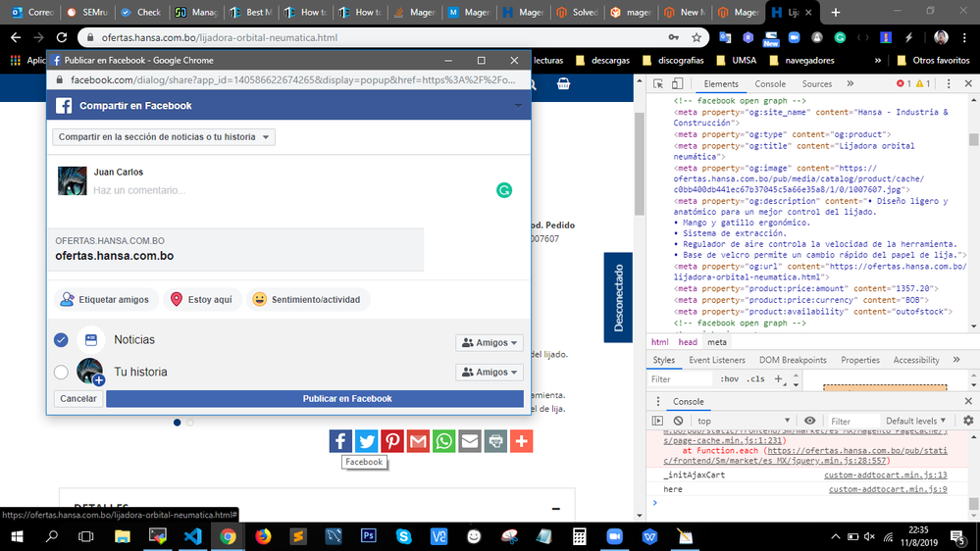Click the Twitter share icon

click(367, 441)
